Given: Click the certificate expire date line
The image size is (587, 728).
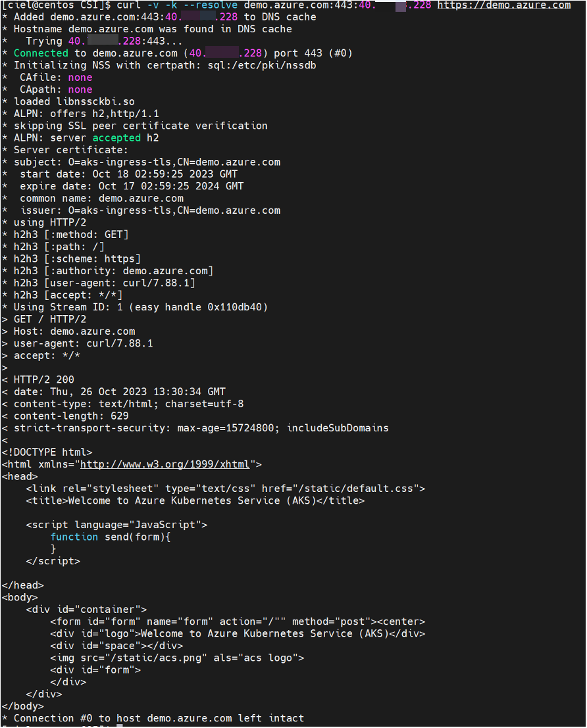Looking at the screenshot, I should [132, 186].
